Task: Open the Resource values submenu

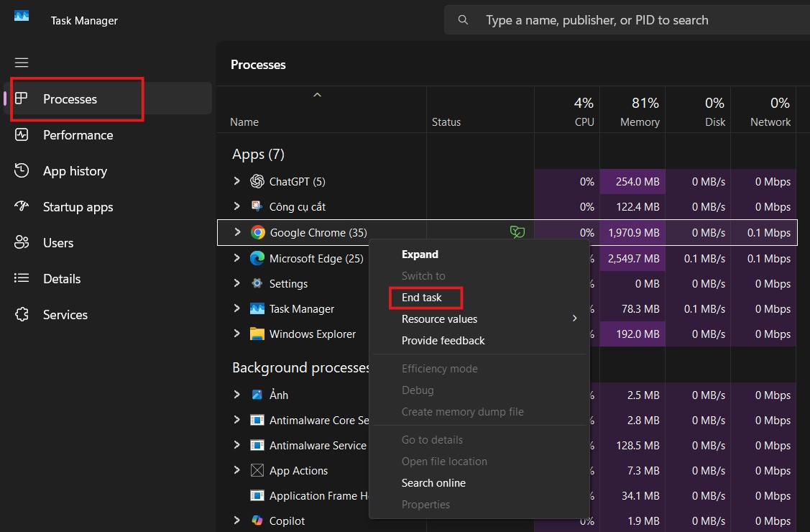Action: tap(439, 318)
